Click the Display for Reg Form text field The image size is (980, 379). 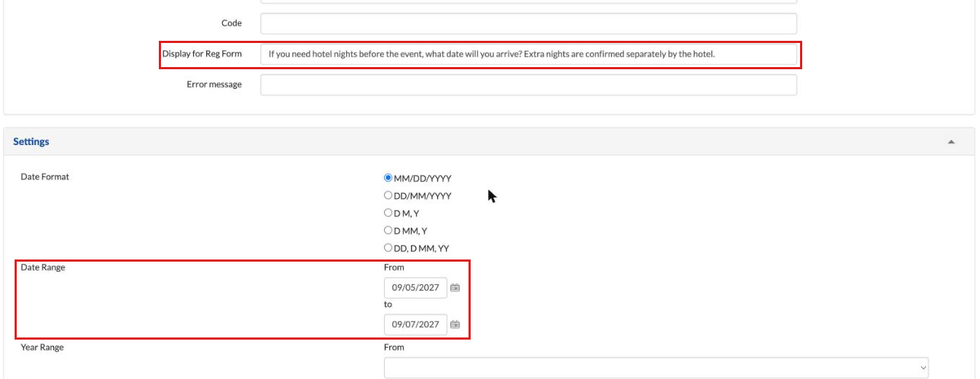[x=528, y=54]
